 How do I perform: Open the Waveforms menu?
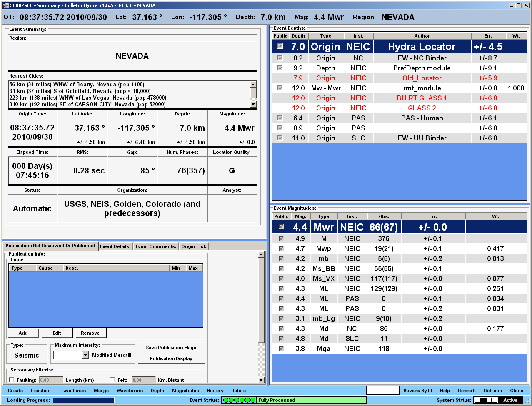130,391
